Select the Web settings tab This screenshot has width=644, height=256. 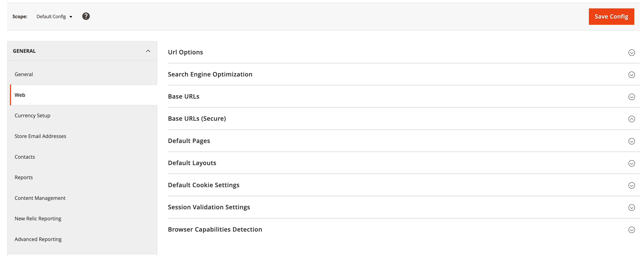[x=20, y=95]
